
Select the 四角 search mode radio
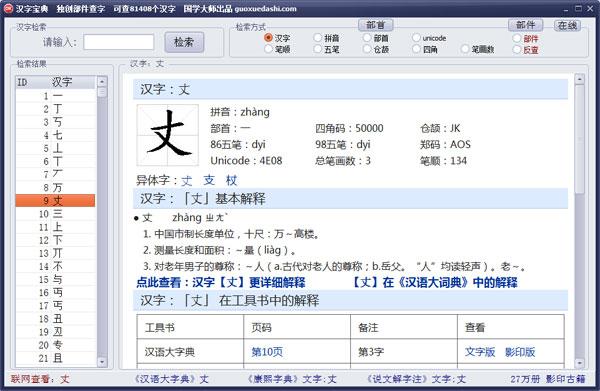[x=416, y=49]
